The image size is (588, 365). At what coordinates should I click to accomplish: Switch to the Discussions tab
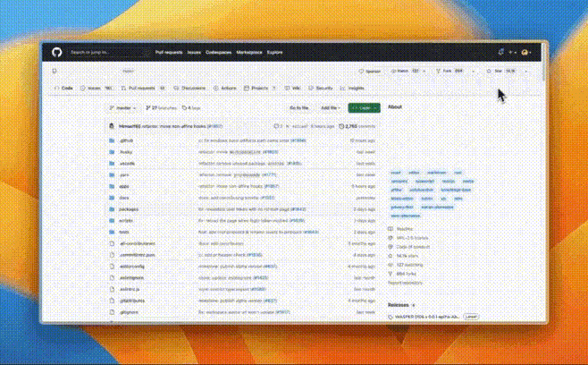pos(189,89)
